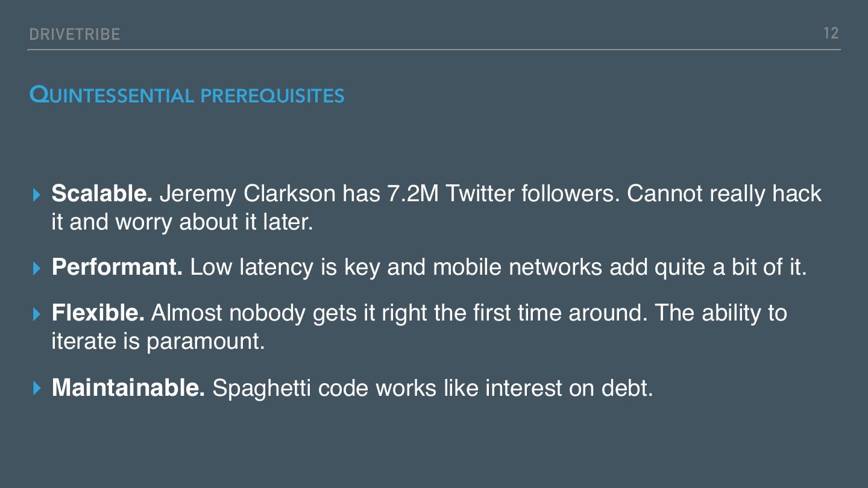
Task: Click the DRIVETRIBE header text
Action: pyautogui.click(x=75, y=34)
